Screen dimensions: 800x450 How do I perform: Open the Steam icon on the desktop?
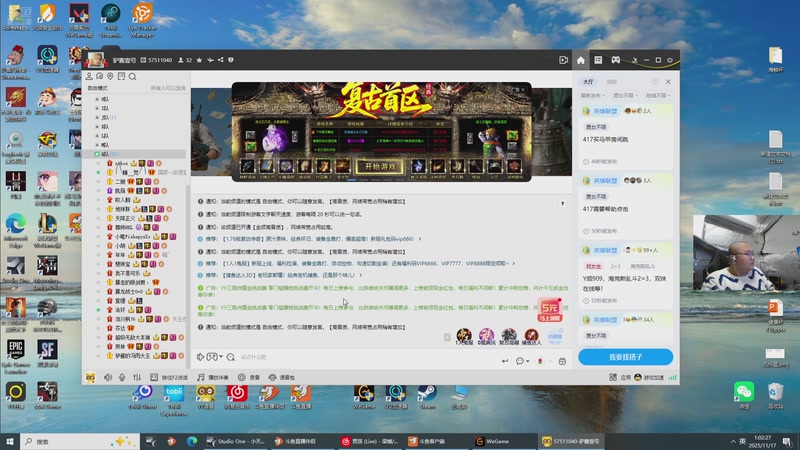pyautogui.click(x=427, y=397)
